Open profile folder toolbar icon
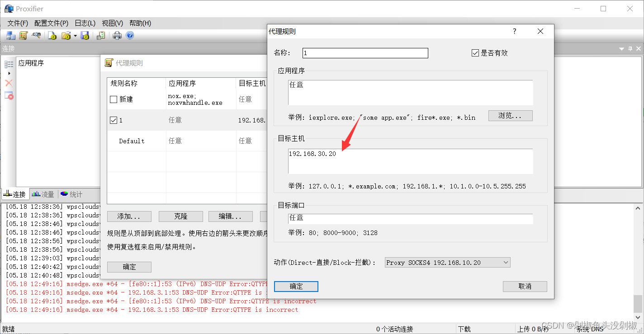This screenshot has height=334, width=644. [x=66, y=35]
